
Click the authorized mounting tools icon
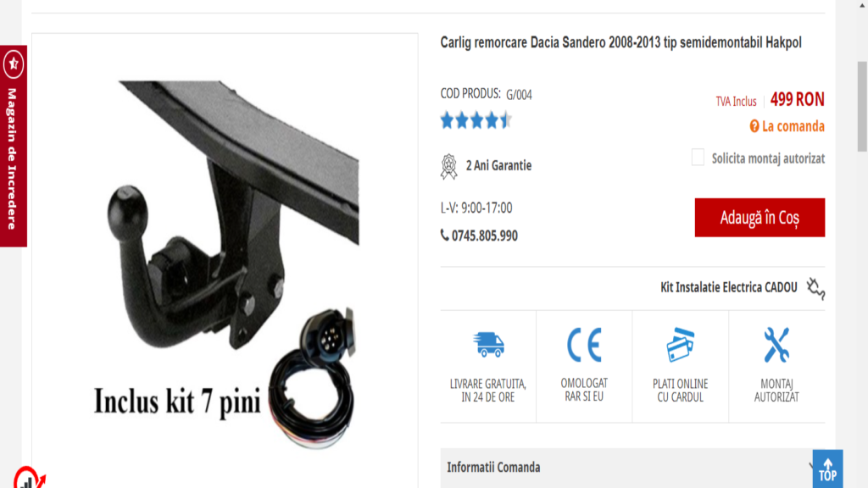[x=776, y=345]
